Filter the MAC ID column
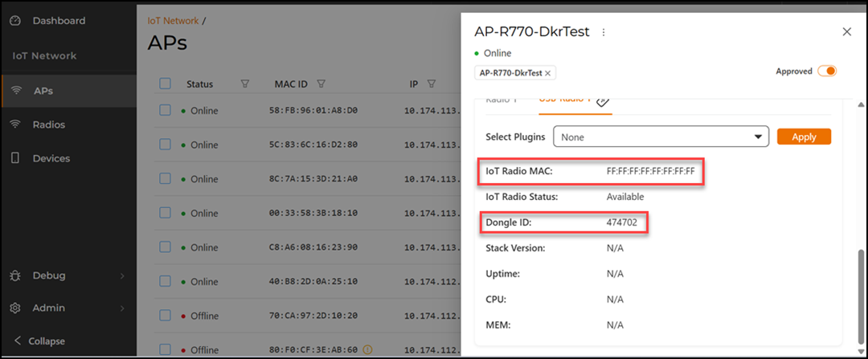 point(321,84)
